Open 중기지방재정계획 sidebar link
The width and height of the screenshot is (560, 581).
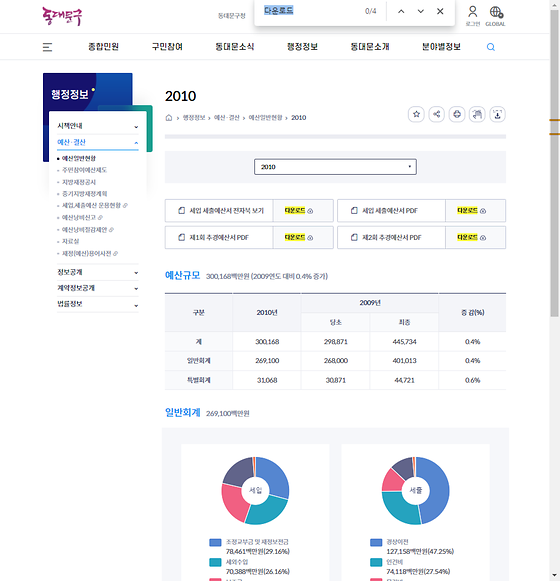coord(85,194)
